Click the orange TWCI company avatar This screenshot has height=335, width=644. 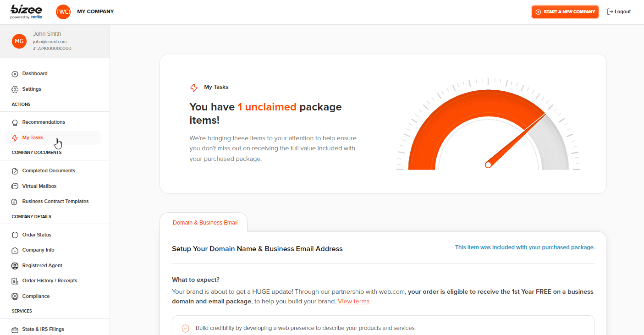coord(63,12)
